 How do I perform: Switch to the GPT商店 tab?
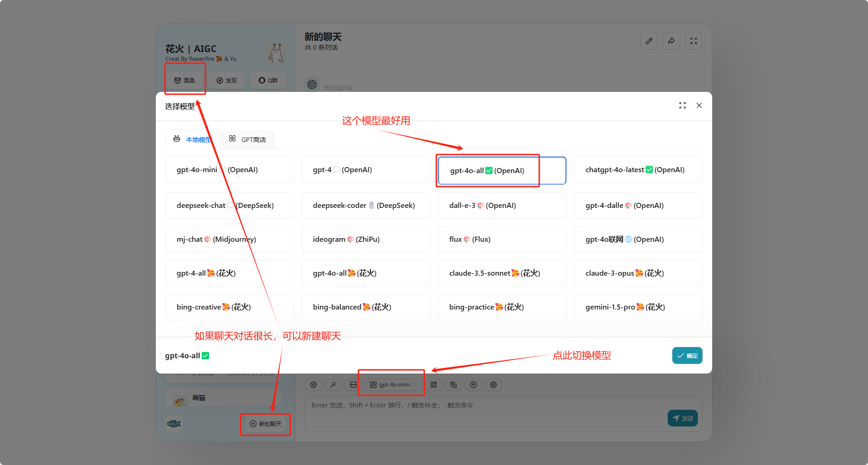[247, 139]
